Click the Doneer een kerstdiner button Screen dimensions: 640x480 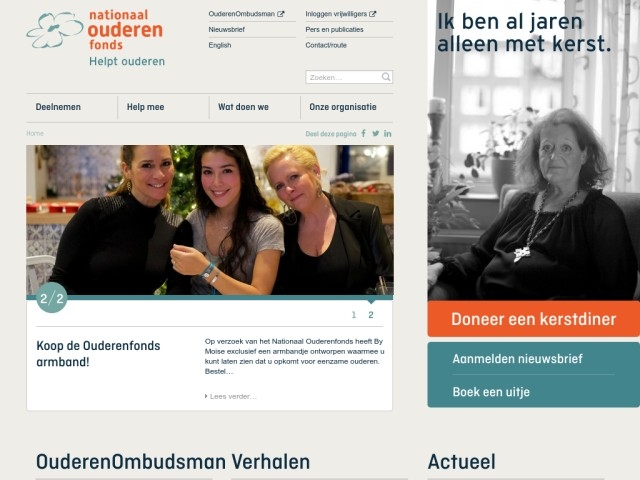tap(533, 319)
